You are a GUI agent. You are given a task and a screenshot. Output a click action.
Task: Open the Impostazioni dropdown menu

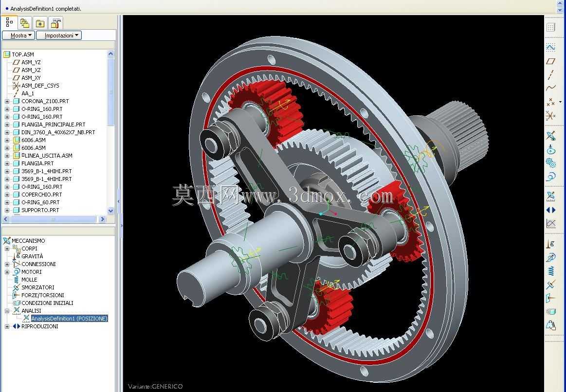tap(59, 36)
